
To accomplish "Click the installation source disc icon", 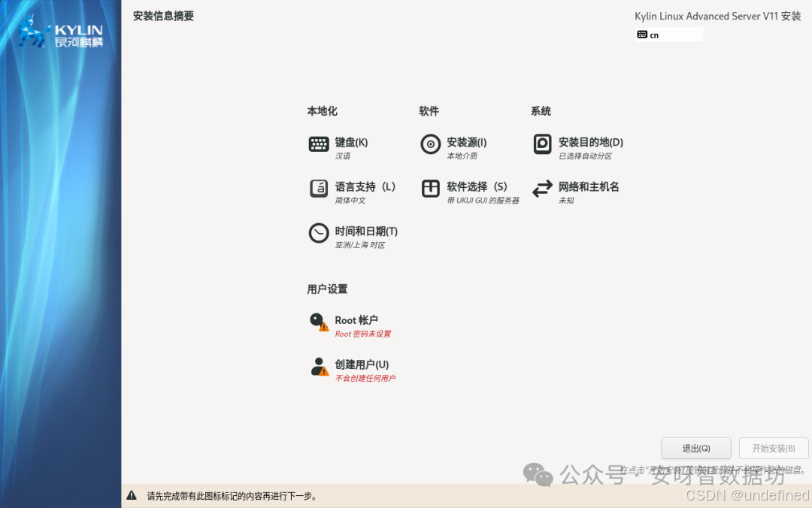I will pyautogui.click(x=430, y=144).
